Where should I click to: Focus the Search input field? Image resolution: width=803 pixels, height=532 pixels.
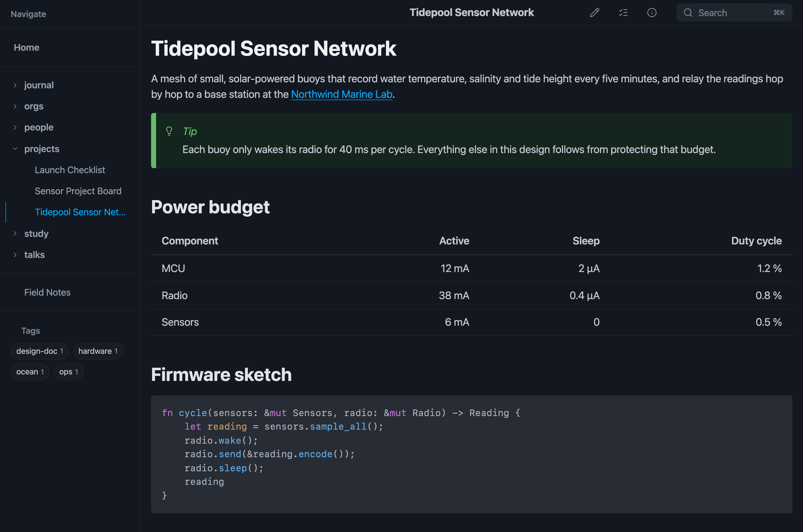tap(734, 13)
